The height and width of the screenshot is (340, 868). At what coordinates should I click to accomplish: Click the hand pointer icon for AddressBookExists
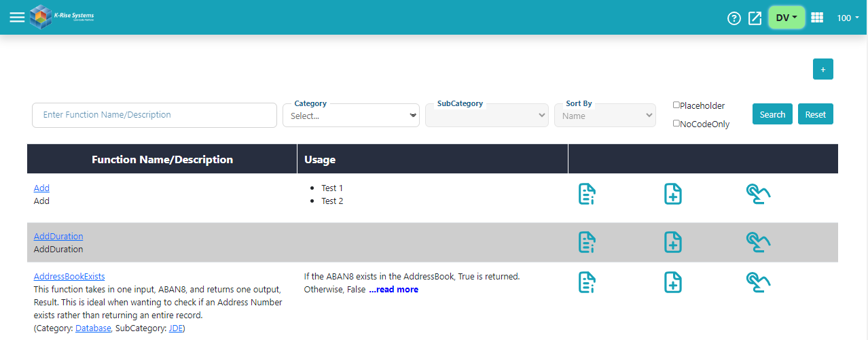pyautogui.click(x=758, y=282)
